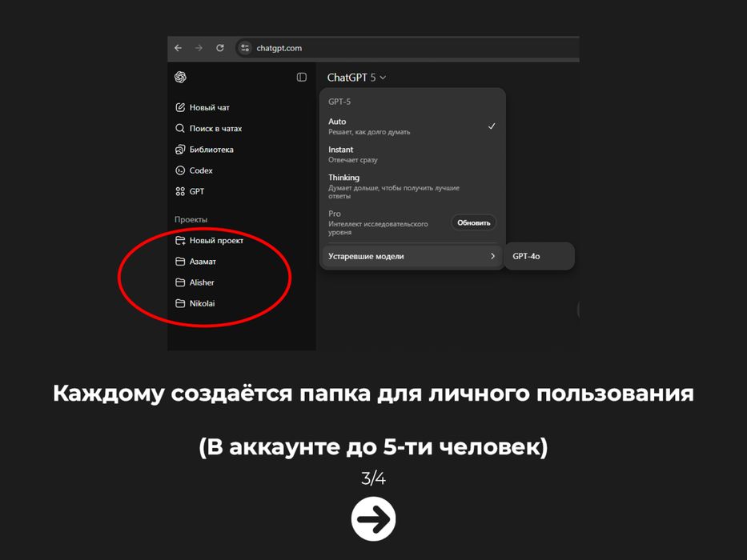Click the folder-plus icon of Новый проект
Image resolution: width=747 pixels, height=560 pixels.
pyautogui.click(x=180, y=241)
